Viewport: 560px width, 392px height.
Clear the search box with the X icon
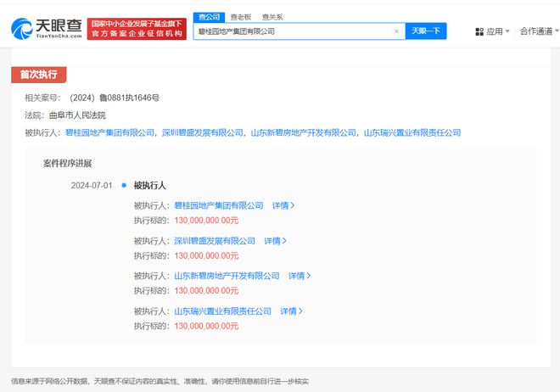(x=396, y=31)
